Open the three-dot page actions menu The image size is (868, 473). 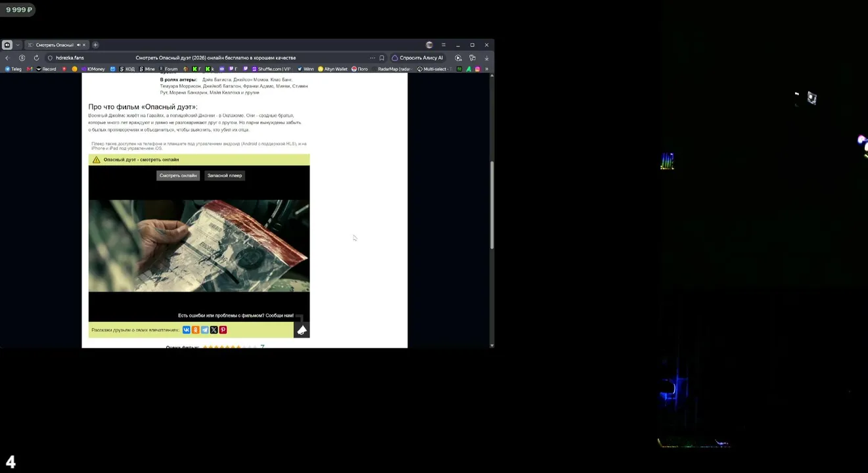click(373, 58)
